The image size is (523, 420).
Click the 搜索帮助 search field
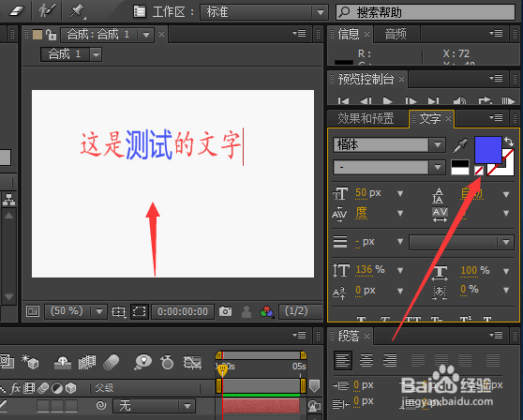[426, 12]
